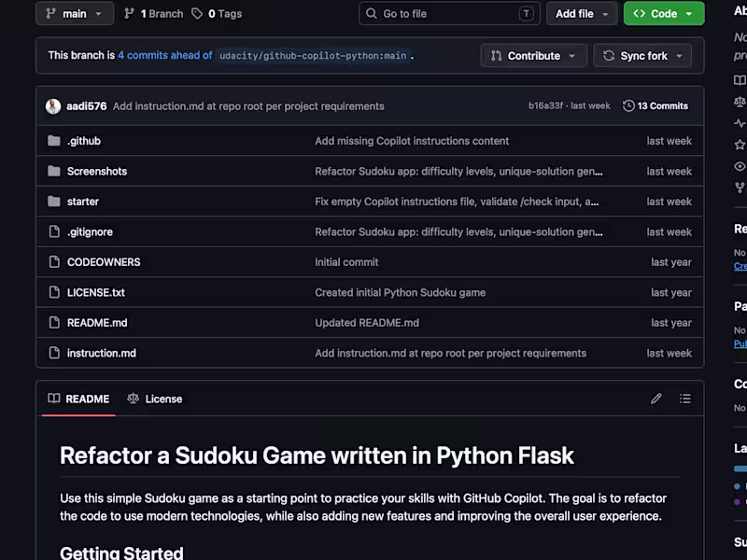Open udacity/github-copilot-python:main upstream link

313,56
